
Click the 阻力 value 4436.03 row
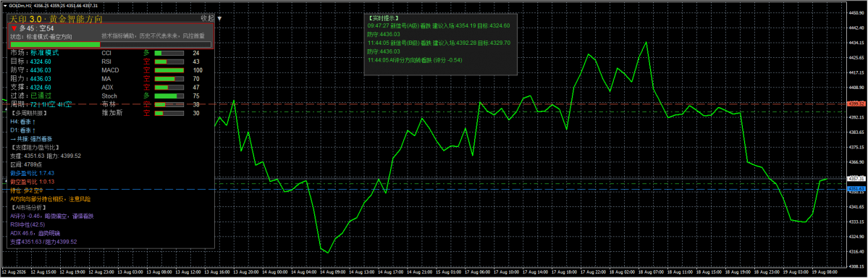31,79
